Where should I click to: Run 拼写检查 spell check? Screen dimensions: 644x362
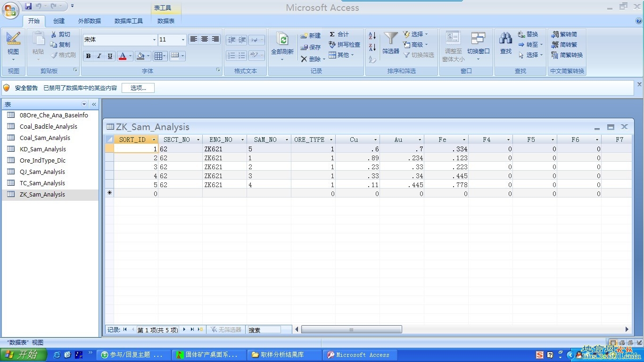345,44
